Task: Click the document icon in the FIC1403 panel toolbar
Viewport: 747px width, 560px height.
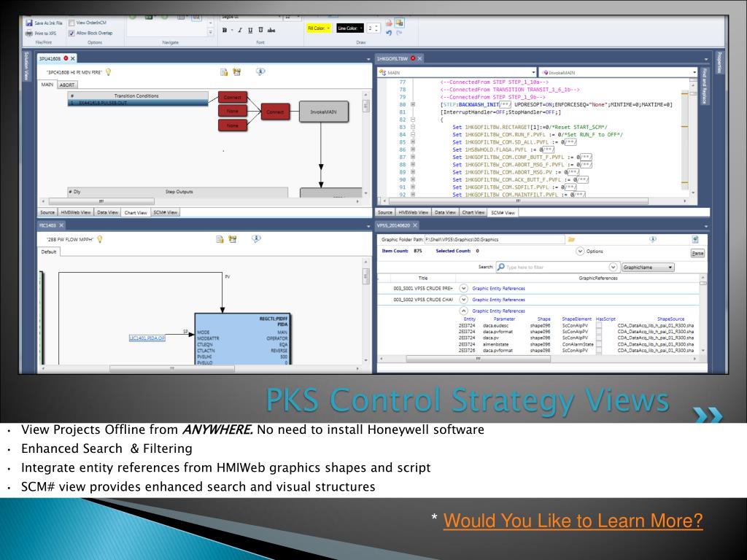Action: 220,239
